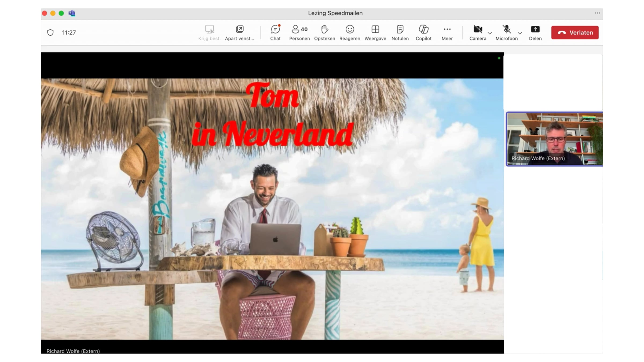The image size is (644, 362).
Task: Expand camera options chevron
Action: [x=490, y=33]
